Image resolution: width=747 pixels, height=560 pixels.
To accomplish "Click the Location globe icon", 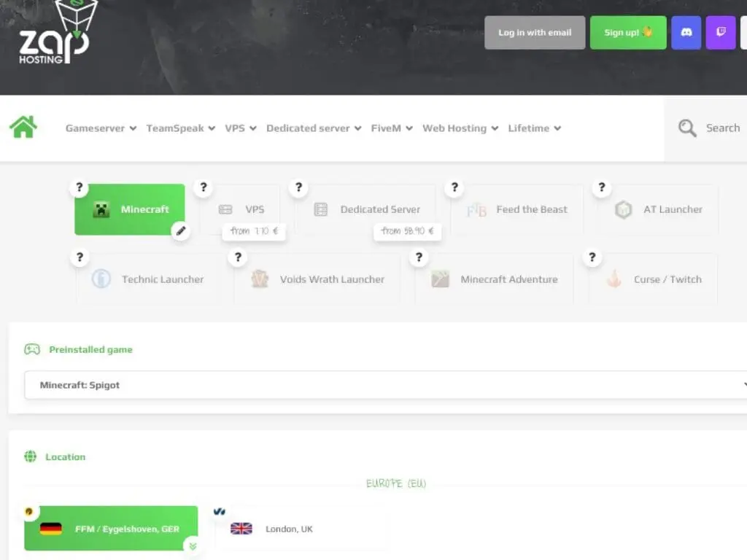I will [31, 456].
